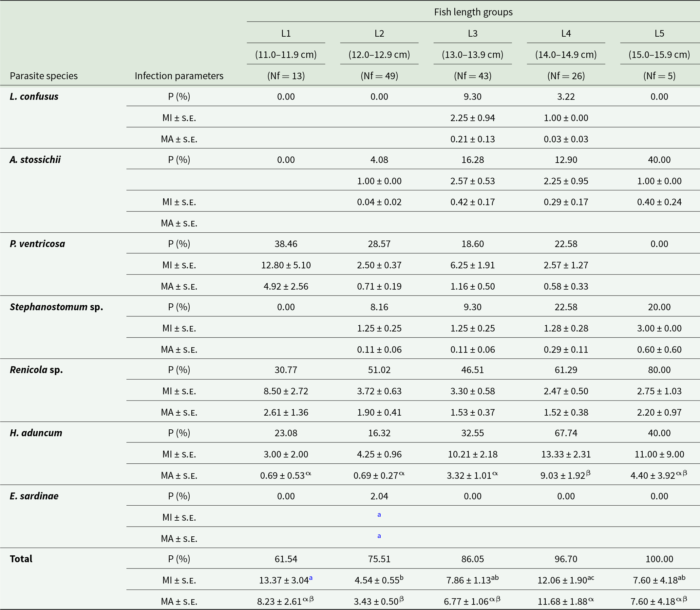Click the value 100.00 in Total prevalence

pyautogui.click(x=659, y=559)
